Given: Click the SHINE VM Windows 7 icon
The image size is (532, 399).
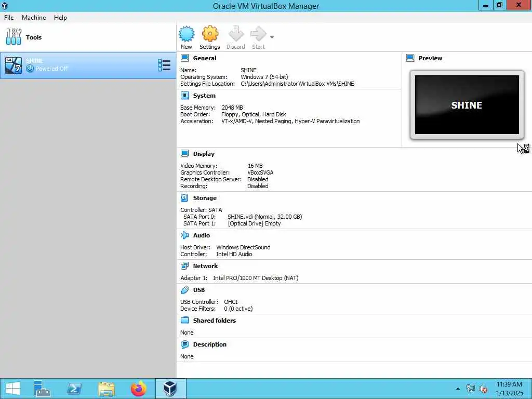Looking at the screenshot, I should point(14,65).
